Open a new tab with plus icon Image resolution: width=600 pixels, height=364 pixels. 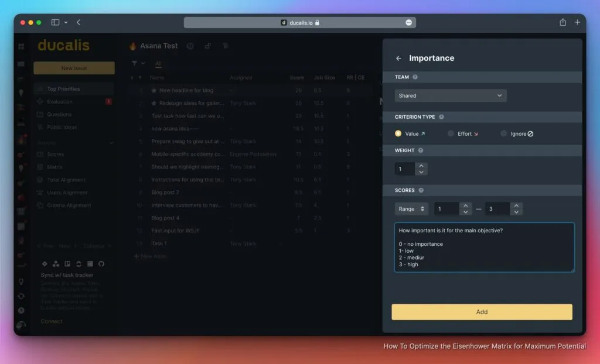coord(577,22)
